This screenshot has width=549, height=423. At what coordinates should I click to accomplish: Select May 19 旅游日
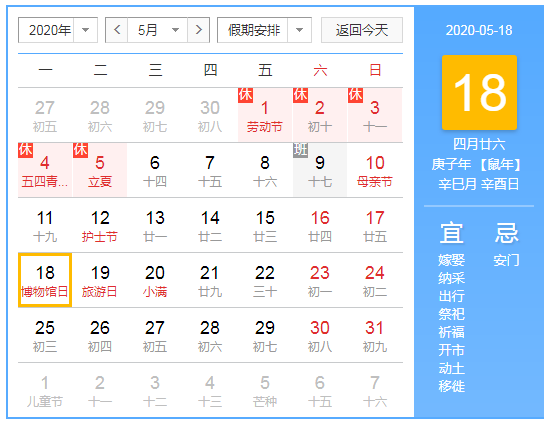[x=100, y=280]
